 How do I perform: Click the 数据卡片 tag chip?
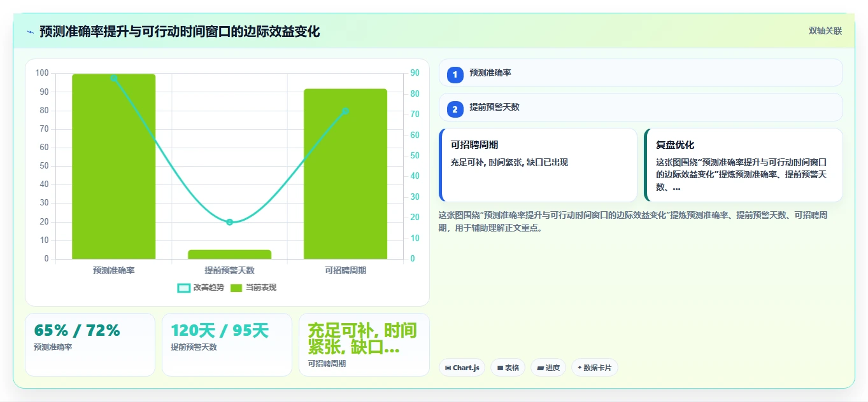coord(595,368)
